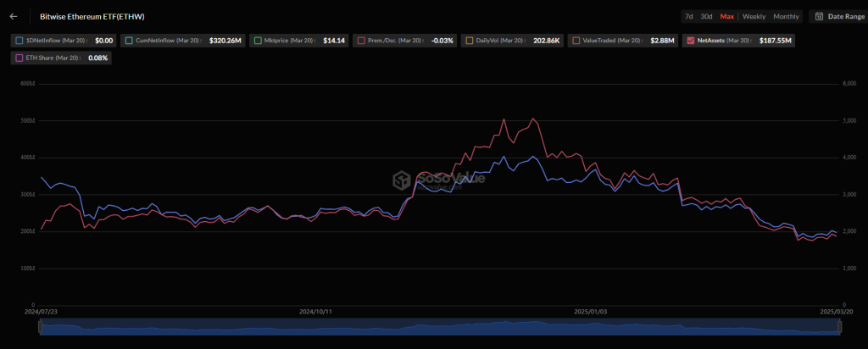The image size is (868, 349).
Task: Click the 5,000 right axis label
Action: click(x=849, y=120)
